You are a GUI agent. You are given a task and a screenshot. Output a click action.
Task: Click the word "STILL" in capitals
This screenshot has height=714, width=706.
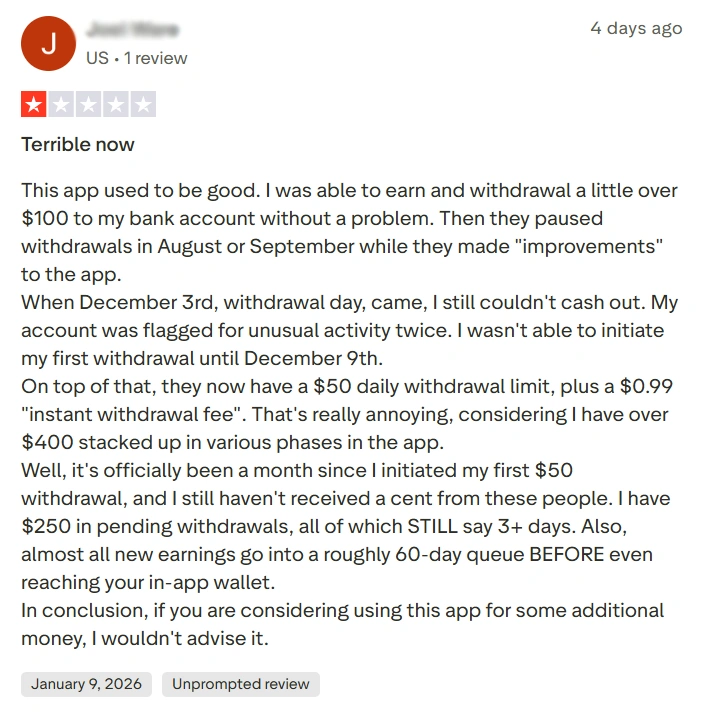click(x=432, y=526)
